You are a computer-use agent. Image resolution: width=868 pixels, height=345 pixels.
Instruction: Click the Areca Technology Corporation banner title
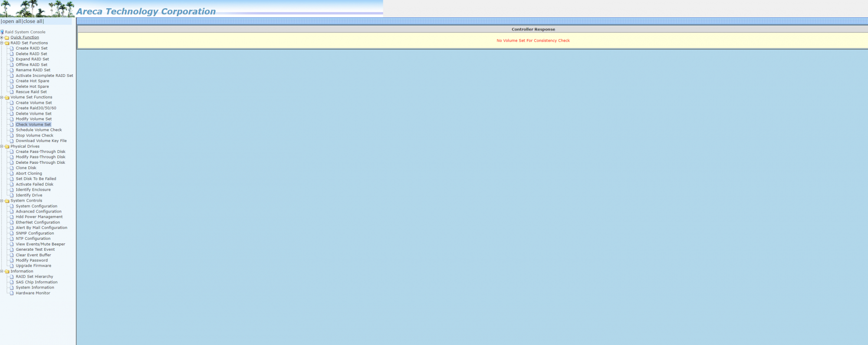point(146,11)
